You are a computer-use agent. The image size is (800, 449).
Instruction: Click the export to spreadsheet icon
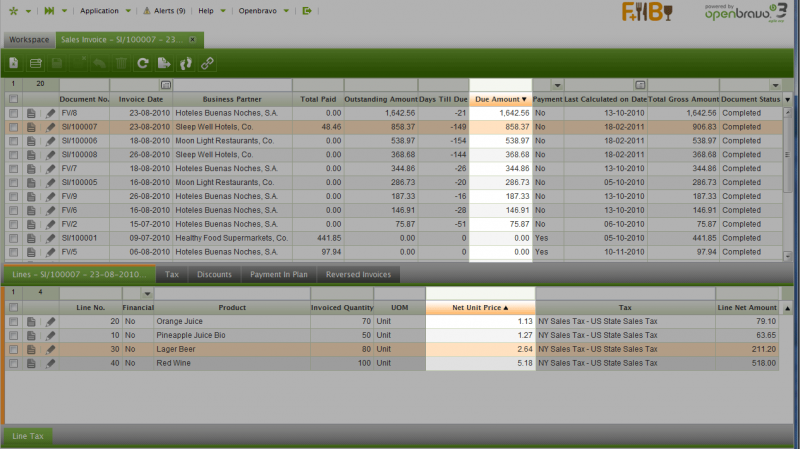pyautogui.click(x=165, y=63)
